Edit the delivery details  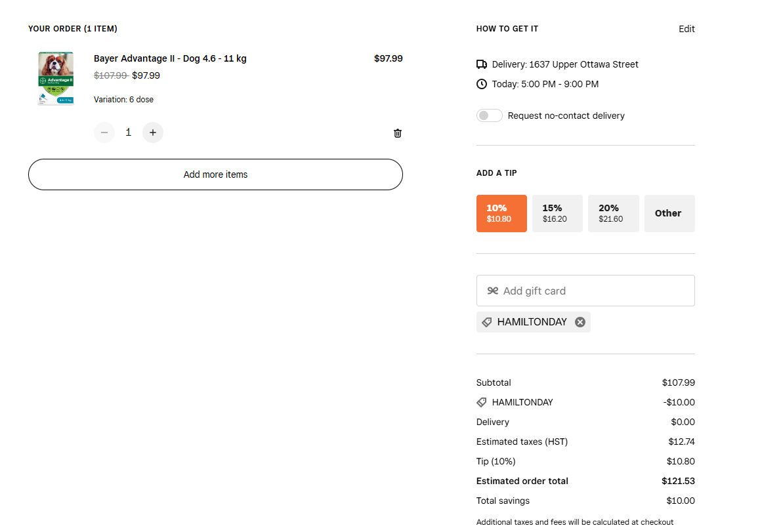(686, 29)
